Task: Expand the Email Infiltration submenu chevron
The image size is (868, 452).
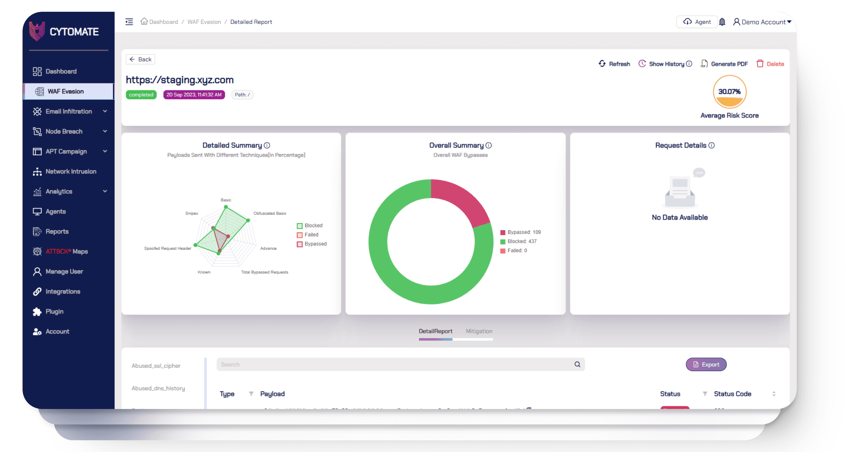Action: (x=105, y=111)
